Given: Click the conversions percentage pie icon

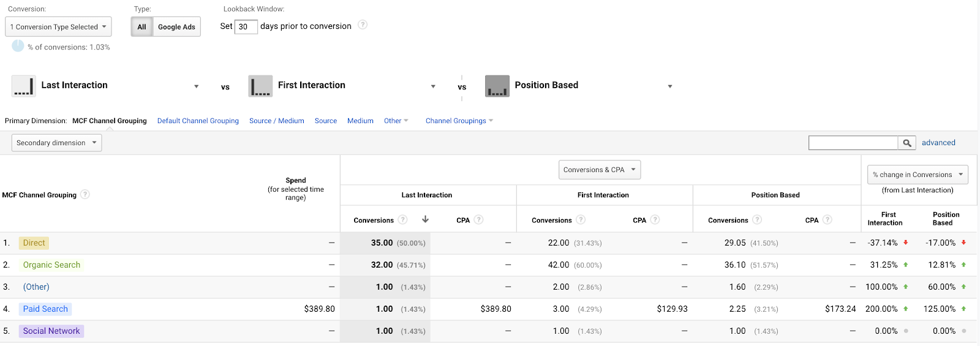Looking at the screenshot, I should 18,46.
